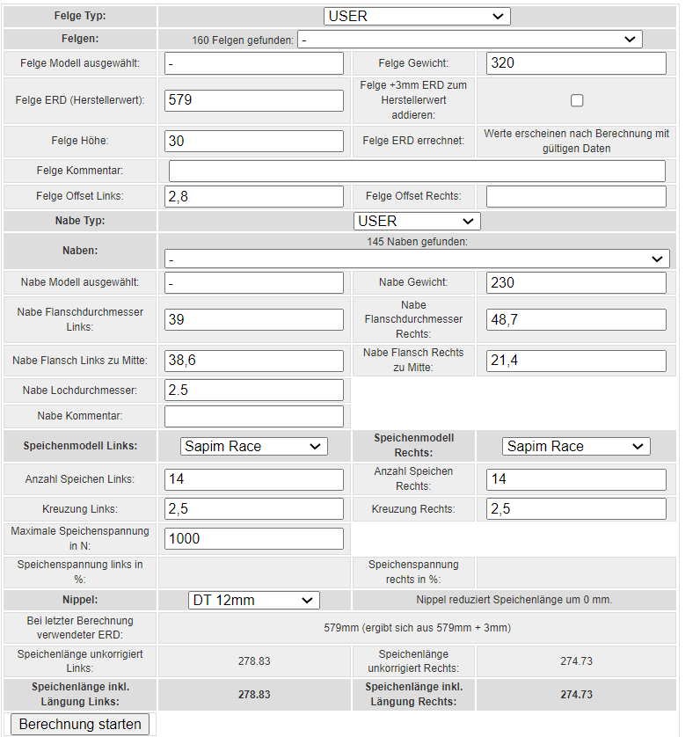
Task: Click 'Werte erscheinen nach Berechnung' message
Action: point(576,141)
